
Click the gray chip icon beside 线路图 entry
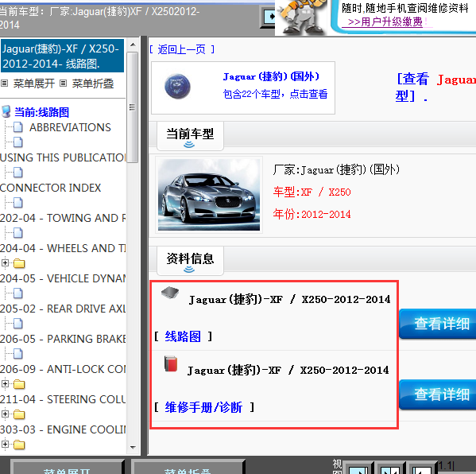click(170, 293)
